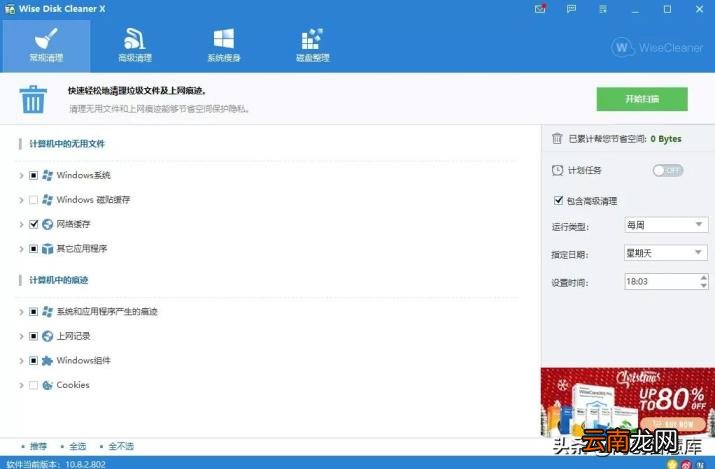Click the 计算机中的痕迹 section heading
The width and height of the screenshot is (715, 469).
pos(58,280)
